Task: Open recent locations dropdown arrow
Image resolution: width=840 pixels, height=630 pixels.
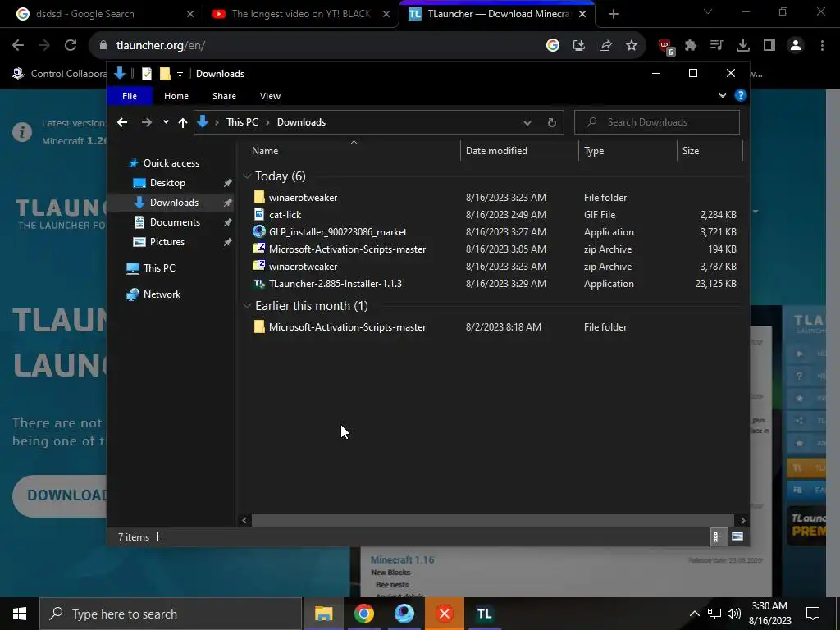Action: (x=166, y=122)
